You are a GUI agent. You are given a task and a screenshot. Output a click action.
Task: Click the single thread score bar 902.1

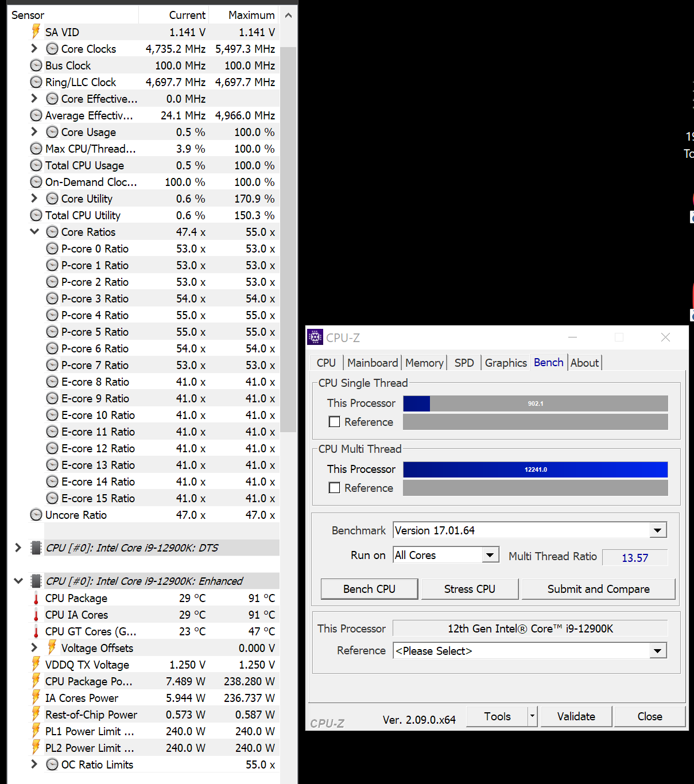[x=536, y=403]
